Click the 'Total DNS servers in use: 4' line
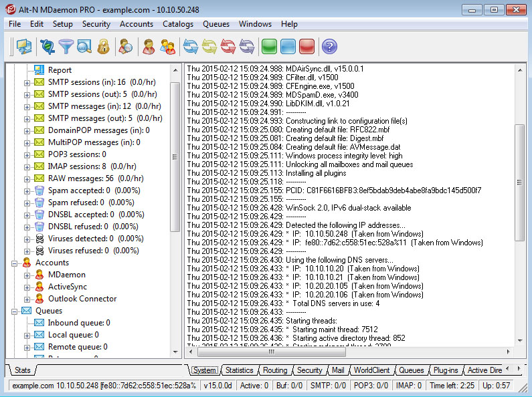532x397 pixels. click(283, 303)
